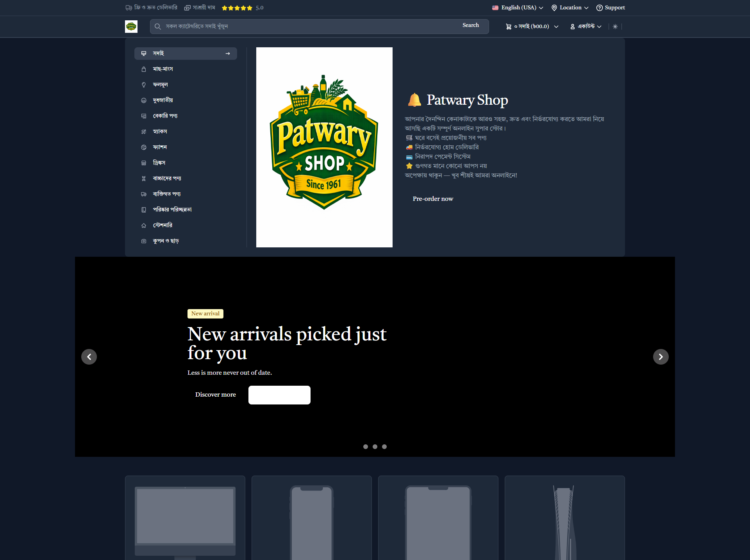This screenshot has height=560, width=750.
Task: Click the Discover more link
Action: [215, 395]
